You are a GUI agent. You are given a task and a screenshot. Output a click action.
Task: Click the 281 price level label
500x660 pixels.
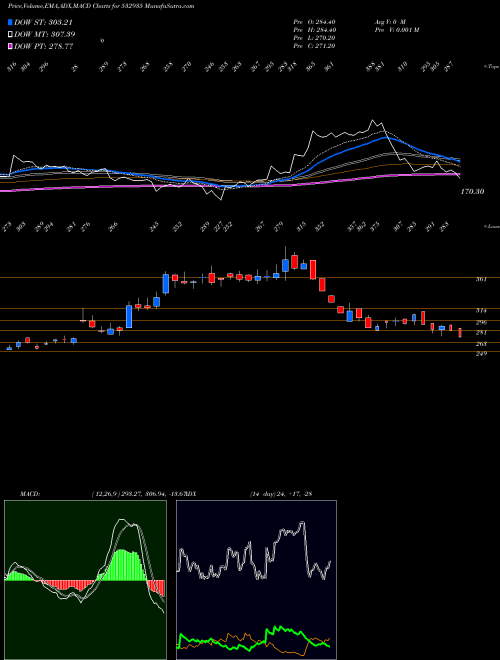pyautogui.click(x=482, y=333)
